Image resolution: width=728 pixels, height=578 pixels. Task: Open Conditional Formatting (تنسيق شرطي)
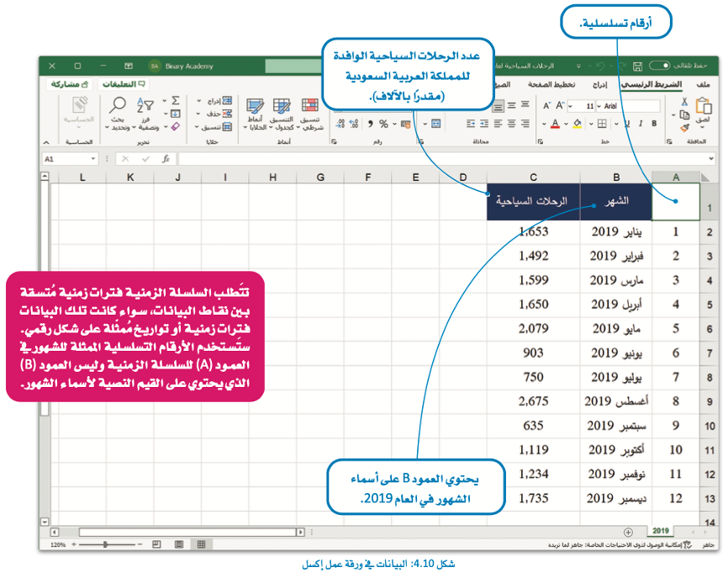(309, 114)
